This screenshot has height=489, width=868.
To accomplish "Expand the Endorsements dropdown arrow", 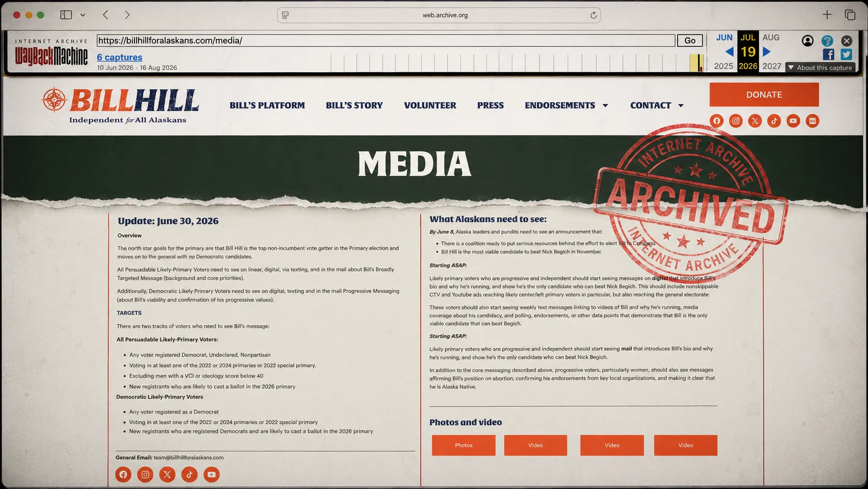I will tap(605, 105).
